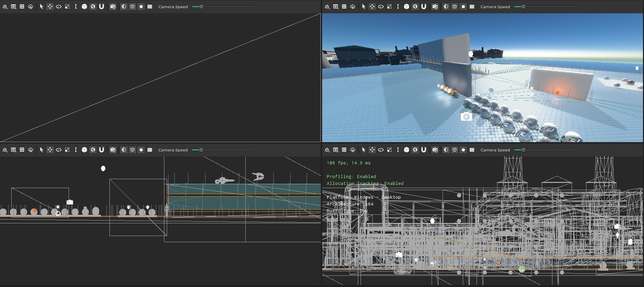Click the white cube icon in top-right toolbar
The image size is (644, 287).
click(x=407, y=6)
